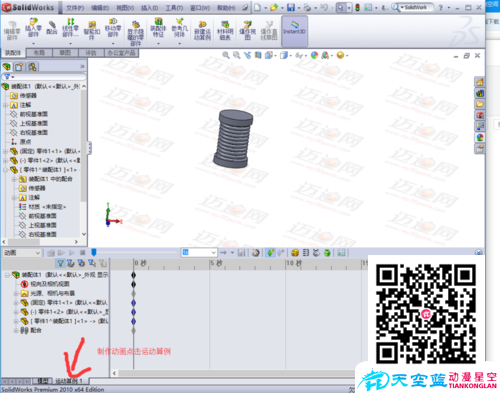Click Show Hidden Components ribbon icon

(136, 33)
